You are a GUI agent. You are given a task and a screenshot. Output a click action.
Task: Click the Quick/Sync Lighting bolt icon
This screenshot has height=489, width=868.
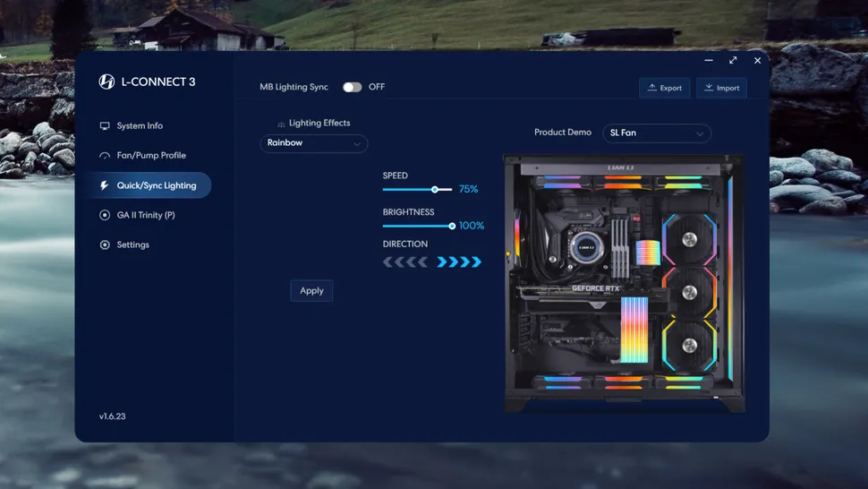click(x=105, y=185)
